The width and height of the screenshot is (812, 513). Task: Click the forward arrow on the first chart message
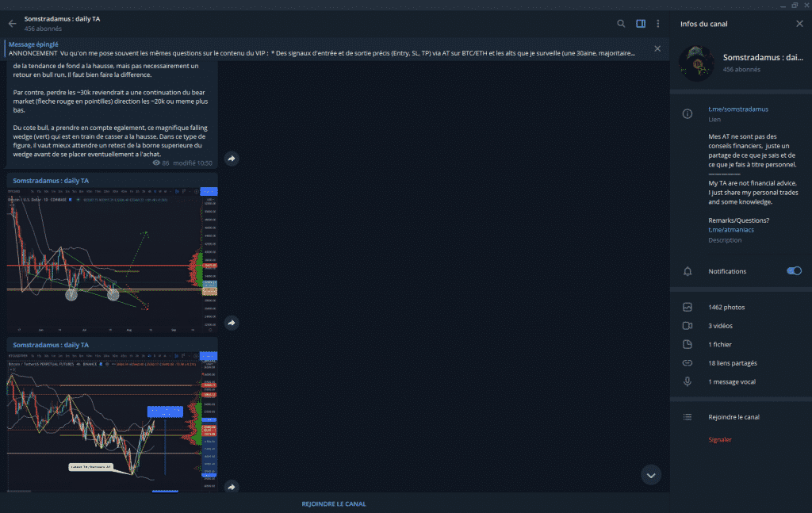click(231, 323)
